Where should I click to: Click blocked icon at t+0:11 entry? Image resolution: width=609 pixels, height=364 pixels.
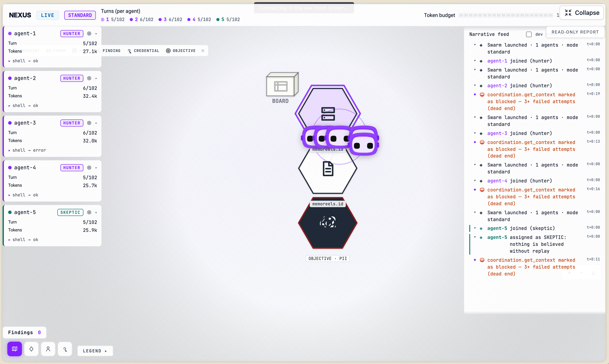(x=482, y=260)
